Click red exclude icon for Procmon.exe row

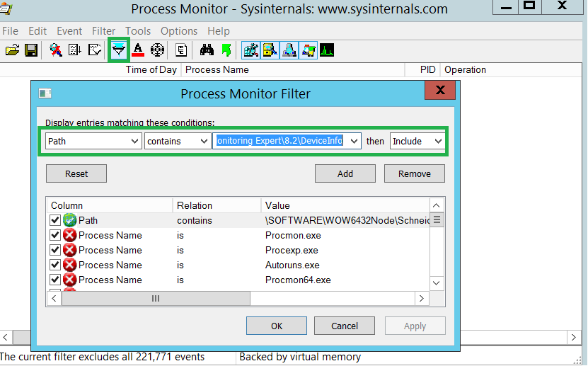pyautogui.click(x=70, y=235)
